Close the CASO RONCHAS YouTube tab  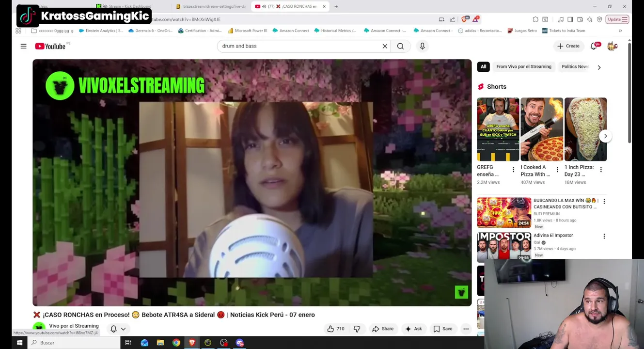(324, 6)
